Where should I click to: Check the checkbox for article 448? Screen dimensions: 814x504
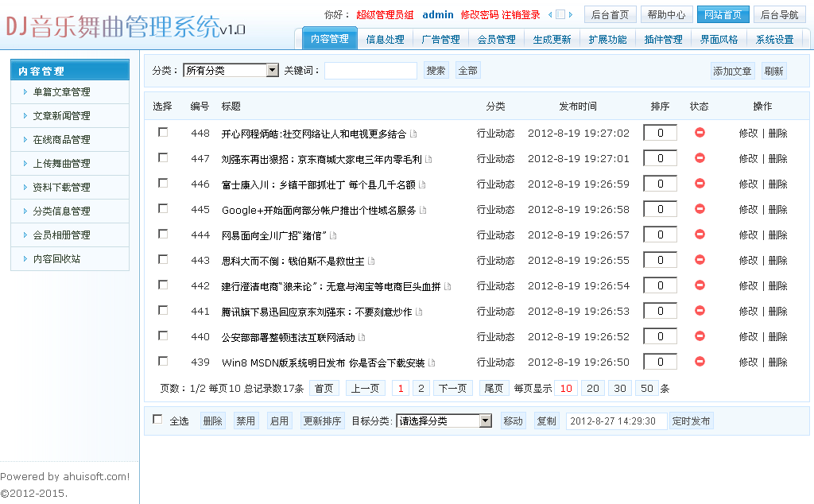[x=163, y=133]
